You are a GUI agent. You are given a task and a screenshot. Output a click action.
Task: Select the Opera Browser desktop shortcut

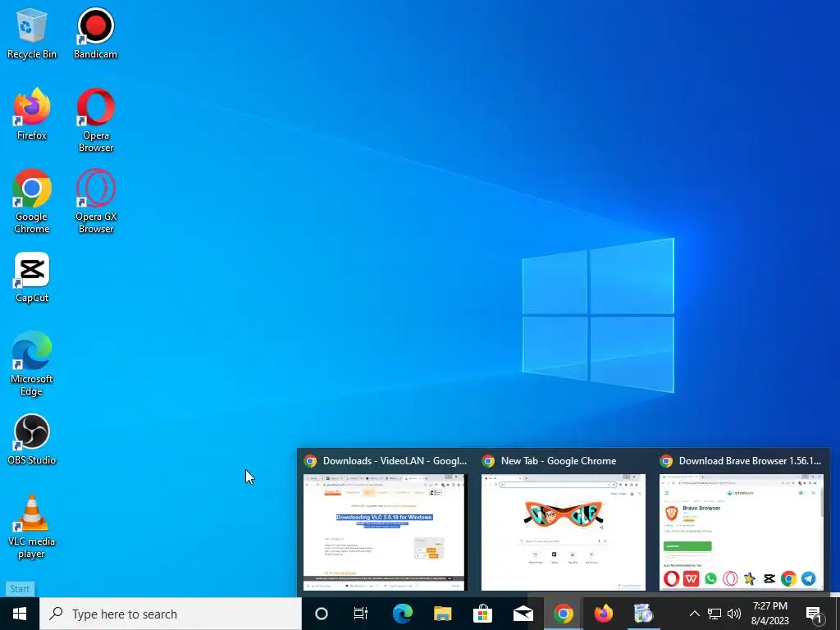(x=96, y=121)
